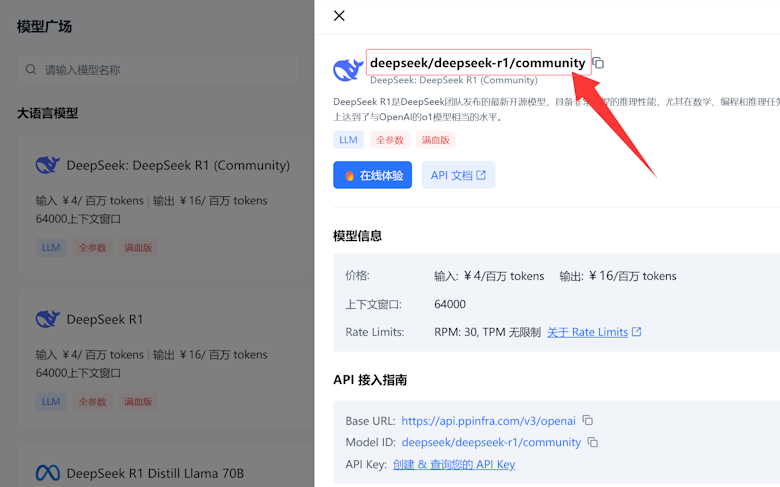Click external icon beside 关于 Rate Limits

636,332
